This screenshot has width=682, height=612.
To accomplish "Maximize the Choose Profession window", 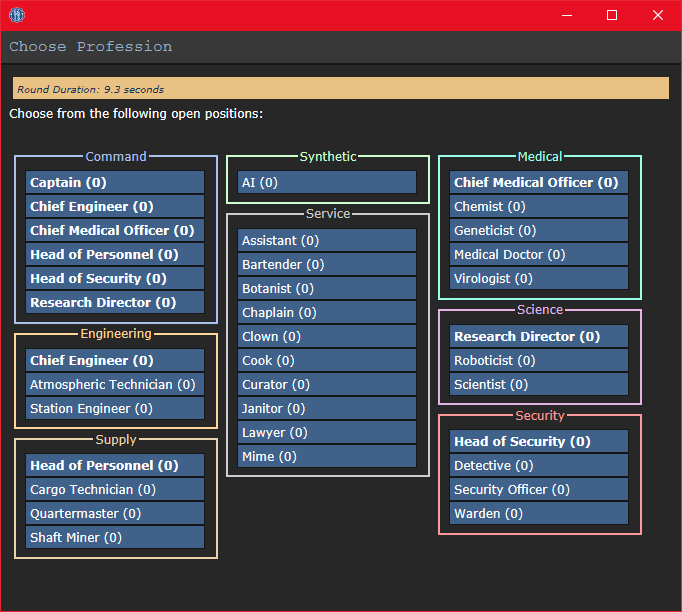I will (x=612, y=15).
